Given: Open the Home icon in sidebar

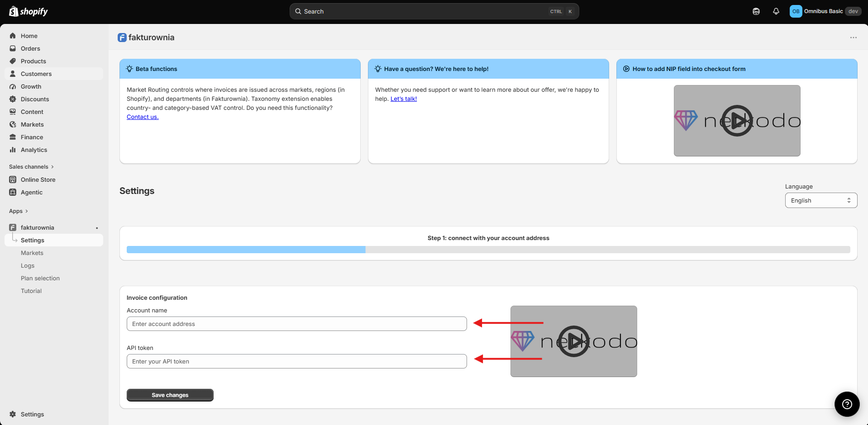Looking at the screenshot, I should tap(13, 36).
